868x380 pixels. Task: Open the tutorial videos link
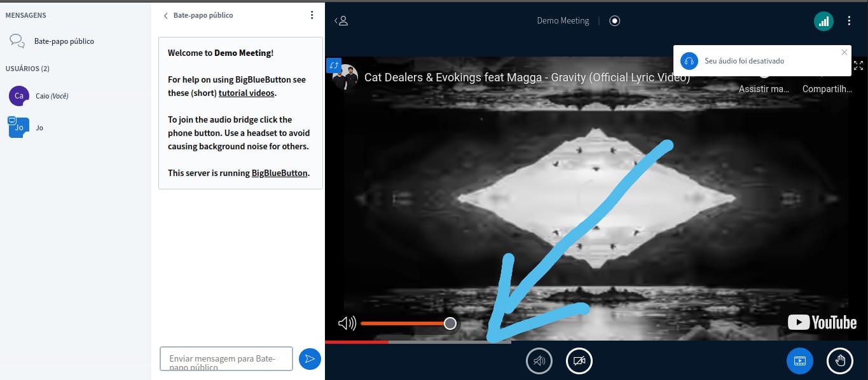[x=247, y=93]
